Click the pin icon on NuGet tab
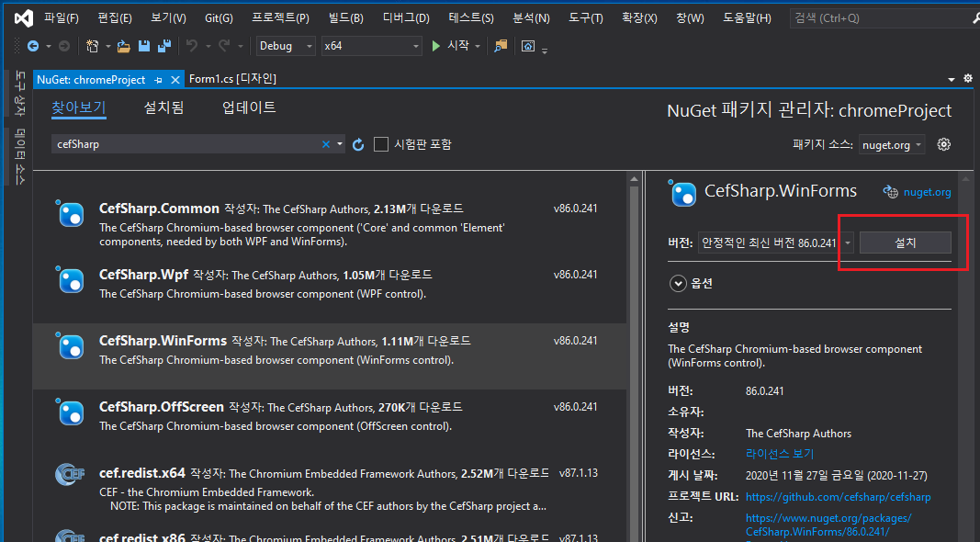The height and width of the screenshot is (542, 980). pos(158,80)
